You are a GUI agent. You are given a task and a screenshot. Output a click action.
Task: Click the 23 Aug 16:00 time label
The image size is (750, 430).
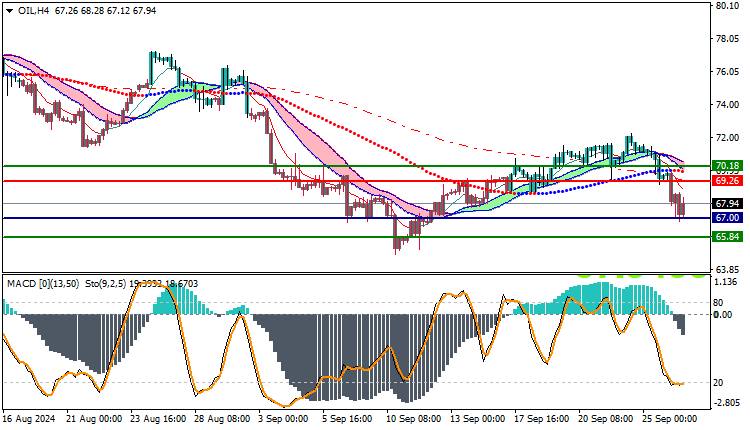click(x=158, y=419)
